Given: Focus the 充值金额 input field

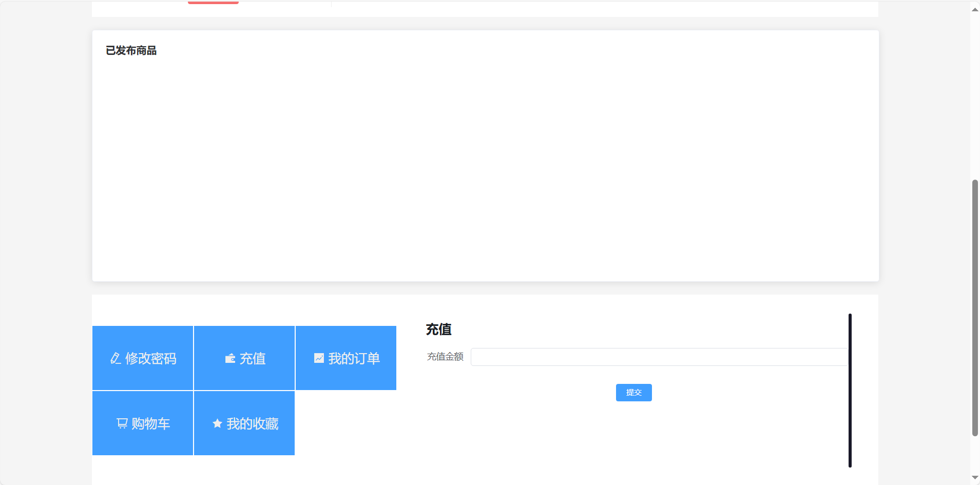Looking at the screenshot, I should click(x=659, y=357).
